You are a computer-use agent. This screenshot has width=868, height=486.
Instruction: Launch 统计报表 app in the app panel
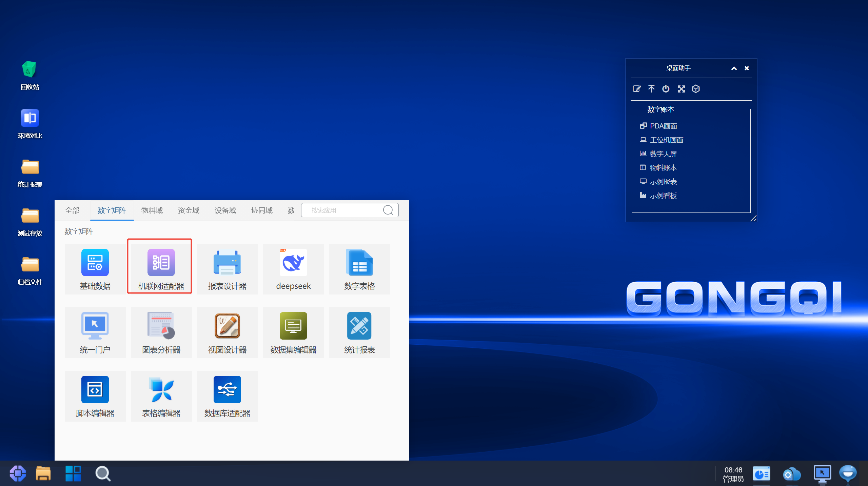359,332
